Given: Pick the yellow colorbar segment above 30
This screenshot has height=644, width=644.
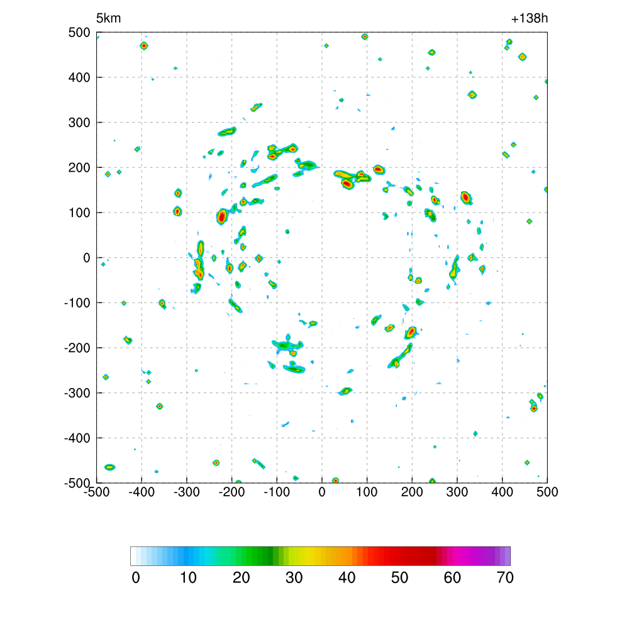Looking at the screenshot, I should tap(297, 556).
